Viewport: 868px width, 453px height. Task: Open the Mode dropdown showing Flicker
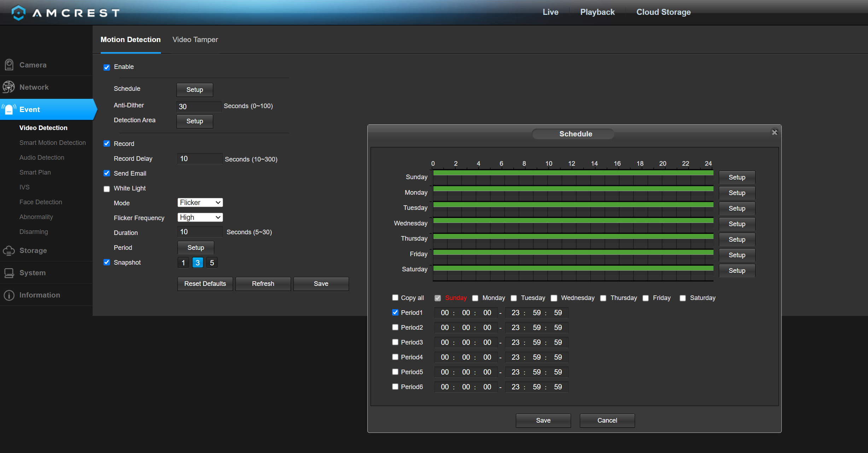point(200,202)
